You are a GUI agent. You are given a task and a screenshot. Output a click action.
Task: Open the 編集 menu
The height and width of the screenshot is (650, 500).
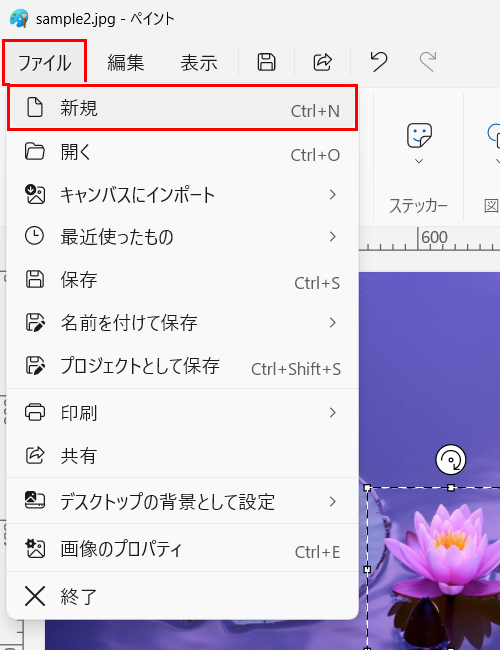click(x=126, y=63)
